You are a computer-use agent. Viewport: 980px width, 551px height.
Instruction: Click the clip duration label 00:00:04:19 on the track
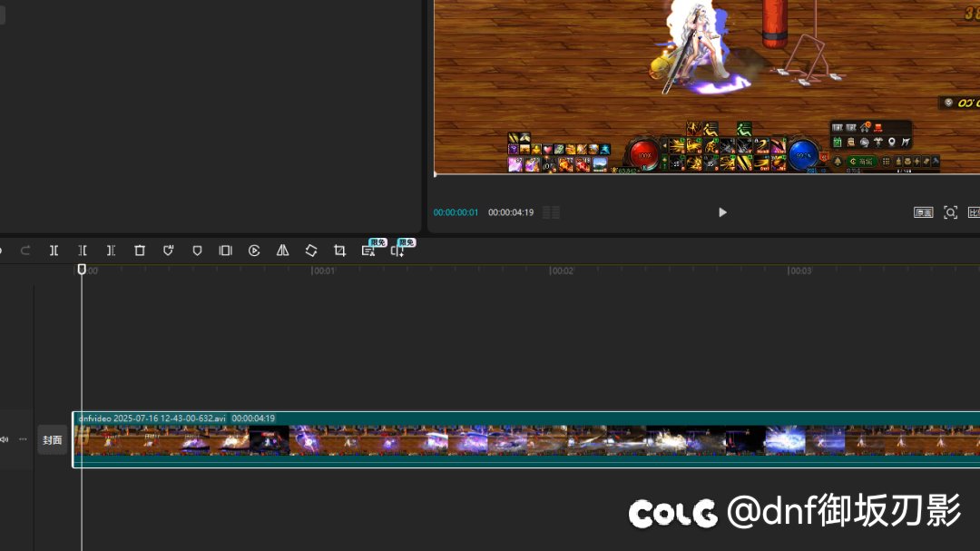click(253, 418)
